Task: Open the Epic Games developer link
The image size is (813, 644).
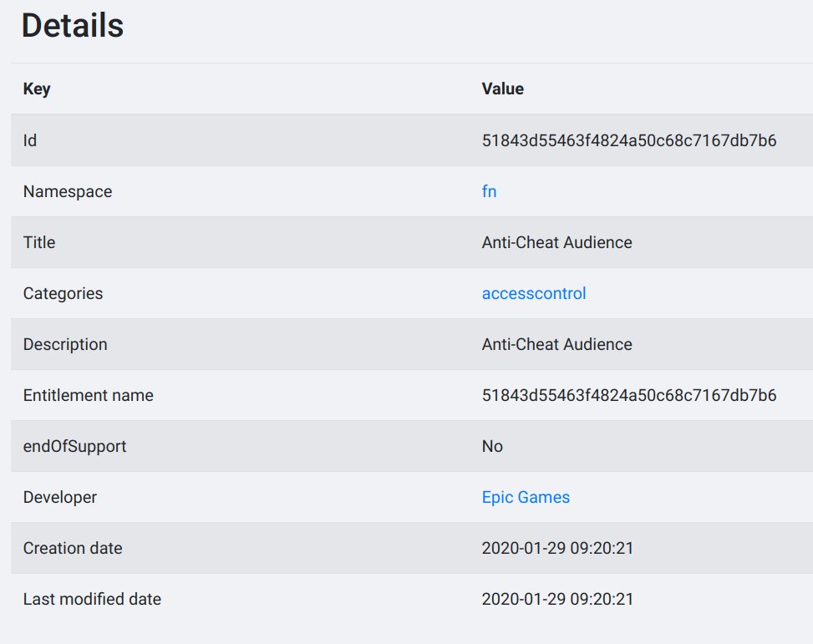Action: 526,497
